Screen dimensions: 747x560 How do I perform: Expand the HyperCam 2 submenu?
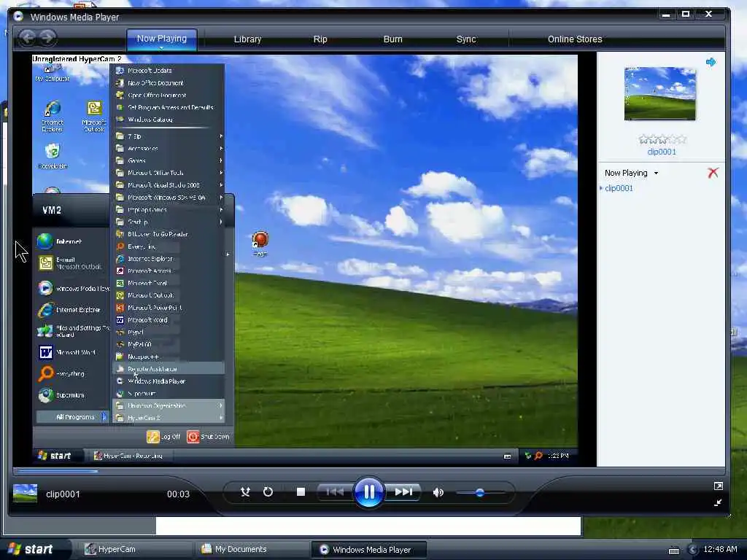[x=169, y=418]
